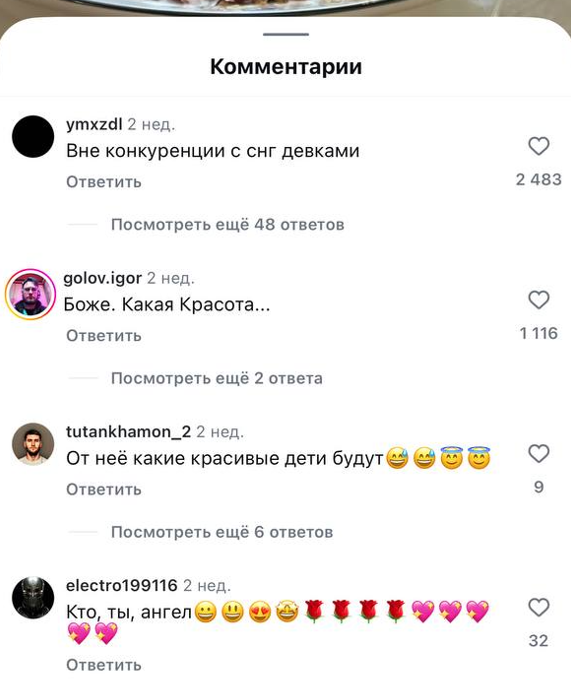Image resolution: width=571 pixels, height=693 pixels.
Task: Open golov.igor username link
Action: pyautogui.click(x=103, y=278)
